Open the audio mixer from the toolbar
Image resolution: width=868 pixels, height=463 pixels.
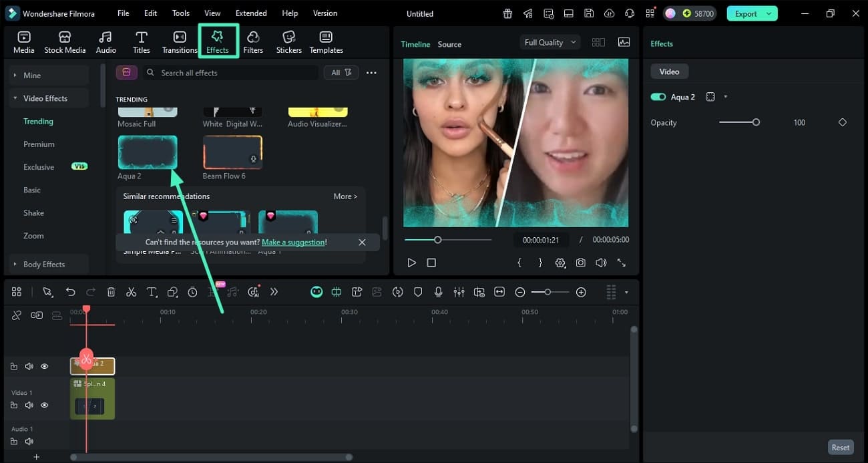459,292
